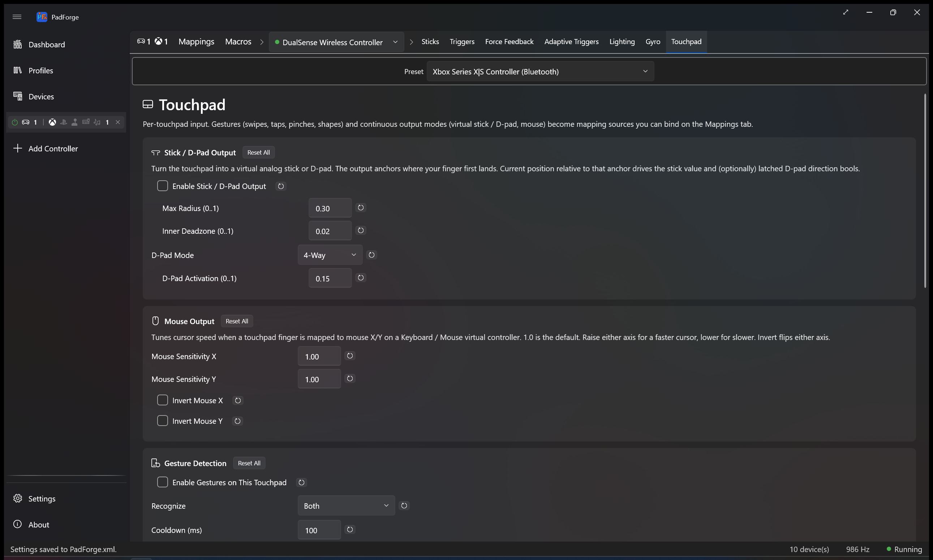Select the Touchpad tab
Viewport: 933px width, 560px height.
point(686,42)
